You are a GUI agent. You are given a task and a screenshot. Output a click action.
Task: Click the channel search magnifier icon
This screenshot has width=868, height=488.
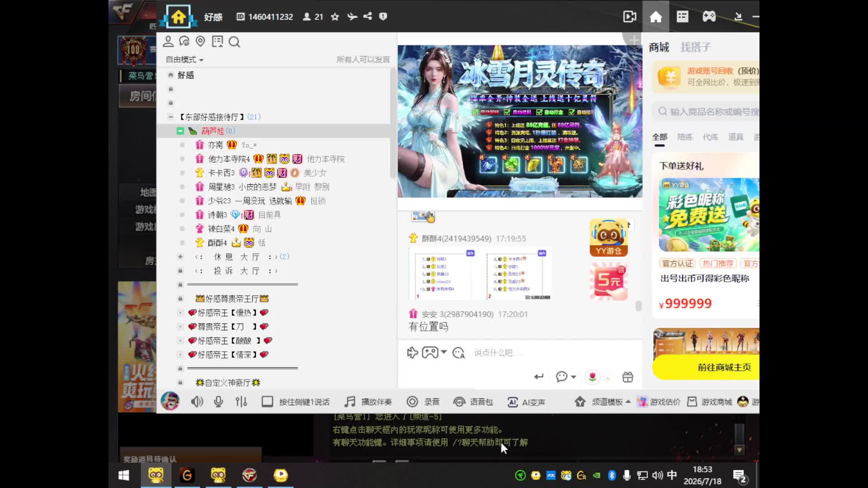(x=234, y=42)
